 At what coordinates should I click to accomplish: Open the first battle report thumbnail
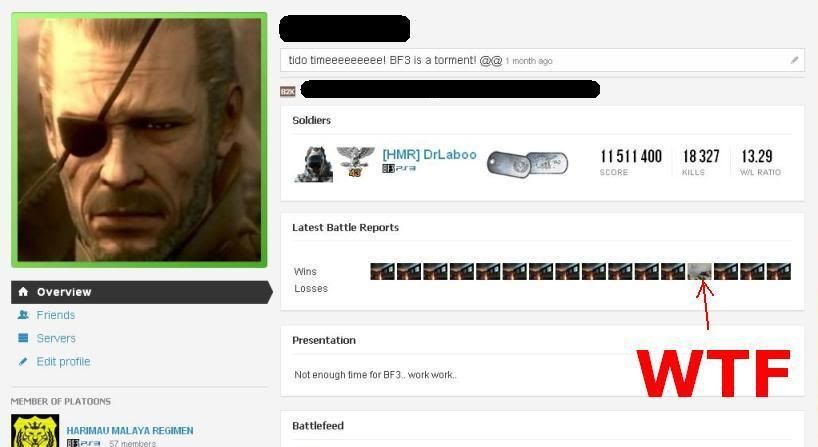(382, 271)
